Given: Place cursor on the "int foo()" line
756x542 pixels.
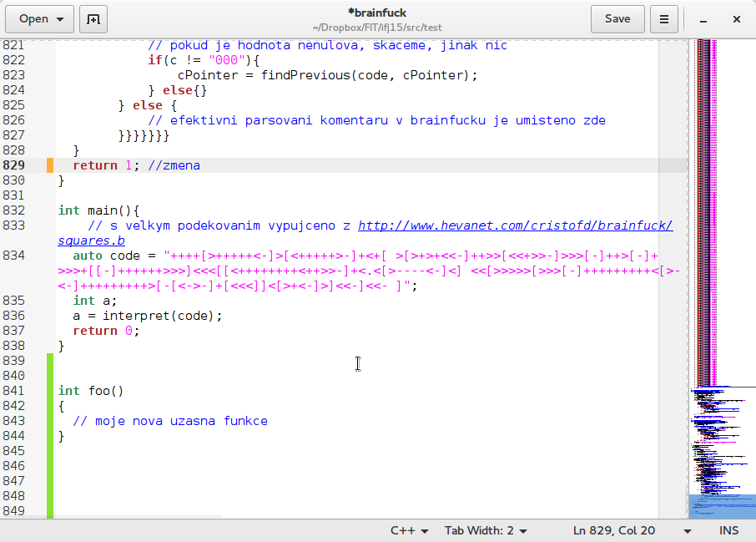Looking at the screenshot, I should pyautogui.click(x=90, y=391).
